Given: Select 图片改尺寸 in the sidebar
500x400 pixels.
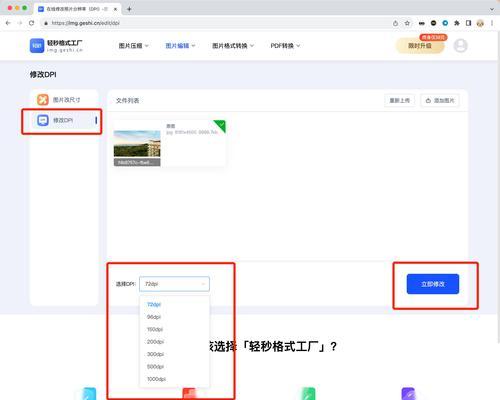Looking at the screenshot, I should click(x=64, y=100).
